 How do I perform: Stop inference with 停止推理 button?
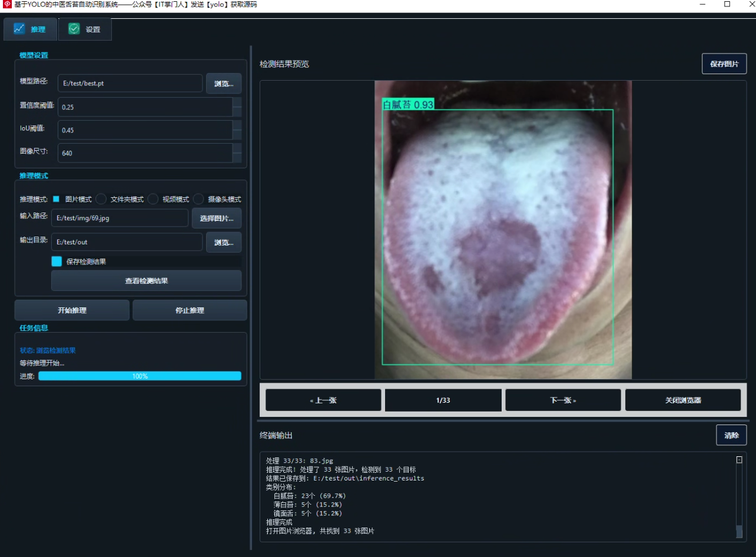(x=190, y=310)
